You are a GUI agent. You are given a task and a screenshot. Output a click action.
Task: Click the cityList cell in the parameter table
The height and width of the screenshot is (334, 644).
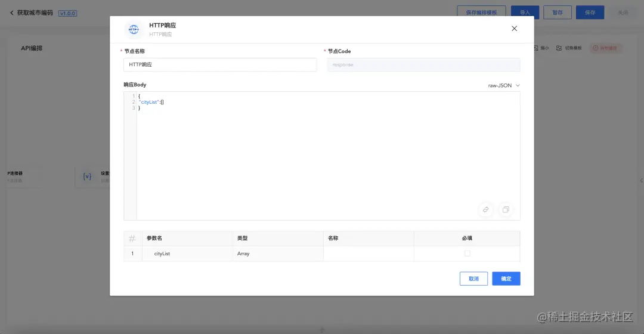coord(188,253)
